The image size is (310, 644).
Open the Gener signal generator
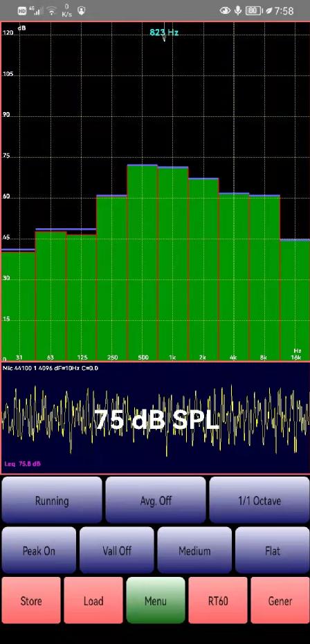pyautogui.click(x=280, y=600)
